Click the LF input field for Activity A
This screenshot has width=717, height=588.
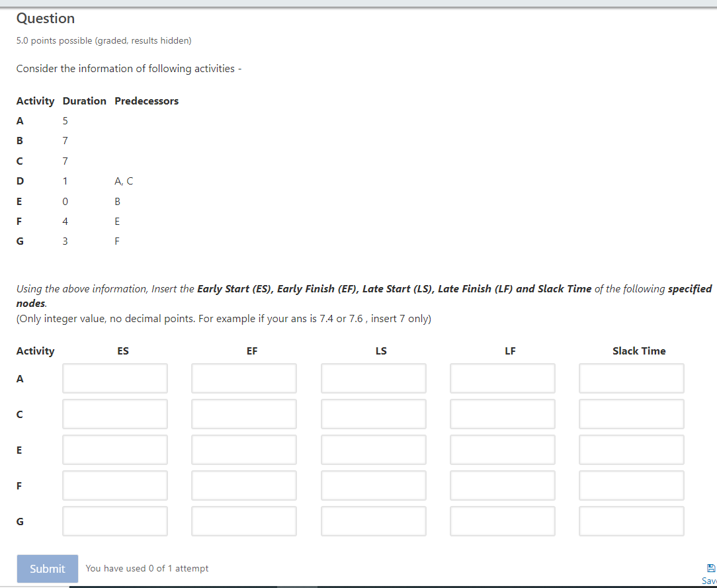[x=502, y=378]
